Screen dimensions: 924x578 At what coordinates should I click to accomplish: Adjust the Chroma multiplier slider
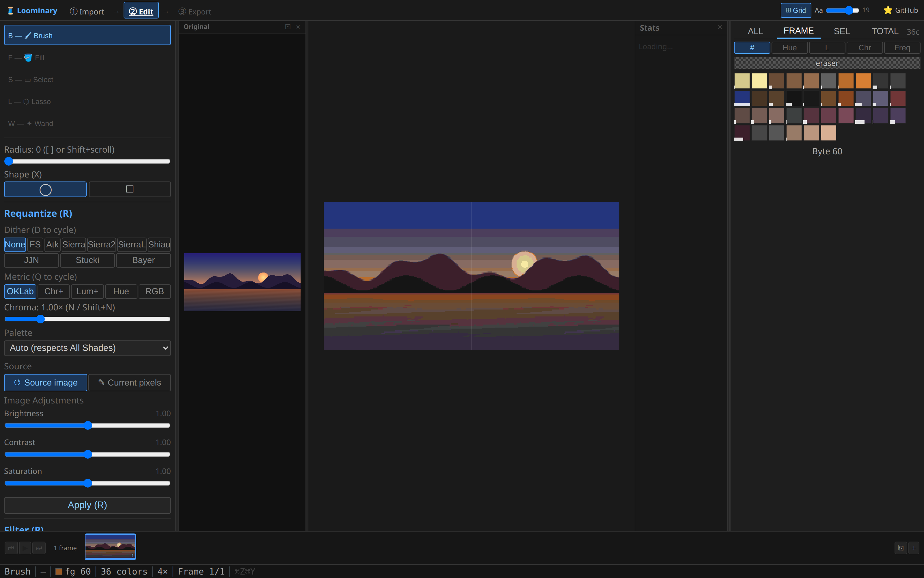tap(87, 319)
